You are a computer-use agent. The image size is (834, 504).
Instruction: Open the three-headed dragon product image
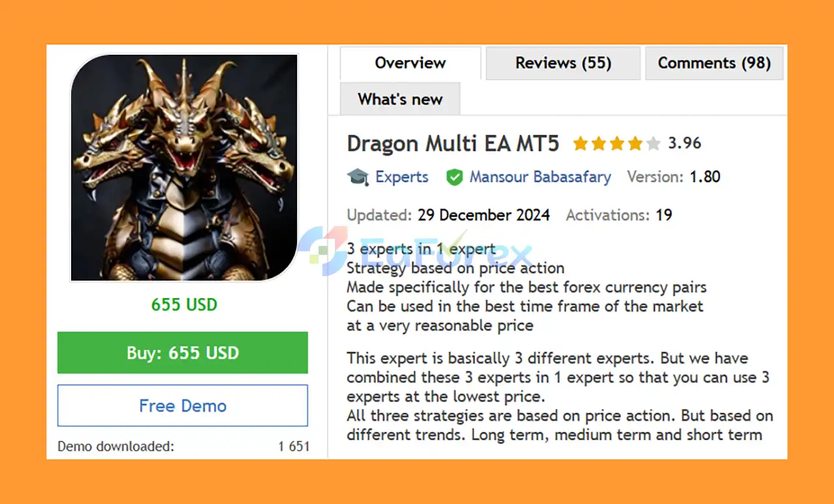(x=184, y=167)
